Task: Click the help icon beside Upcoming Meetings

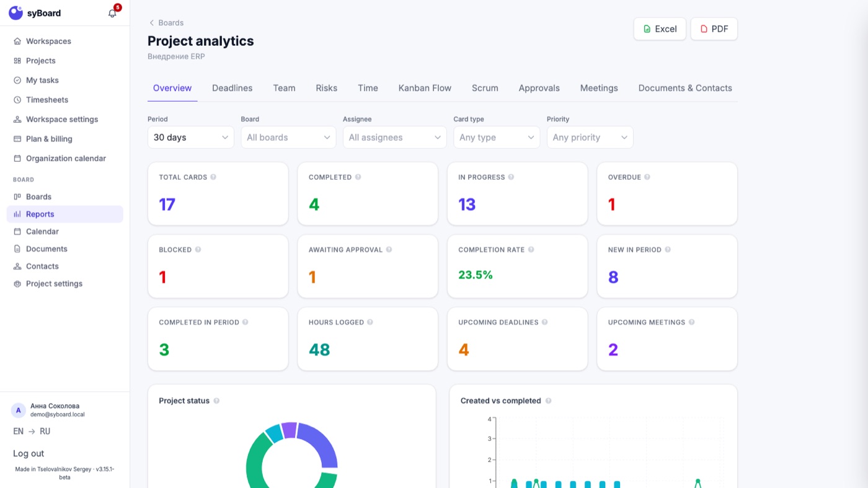Action: 691,322
